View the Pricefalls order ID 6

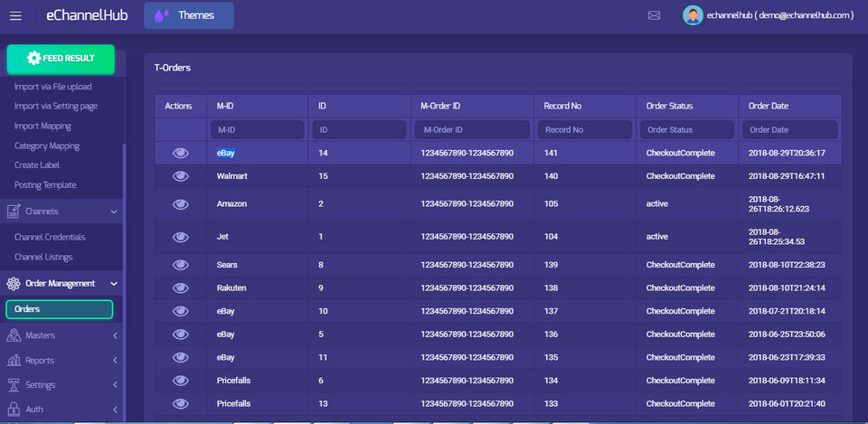[x=181, y=381]
